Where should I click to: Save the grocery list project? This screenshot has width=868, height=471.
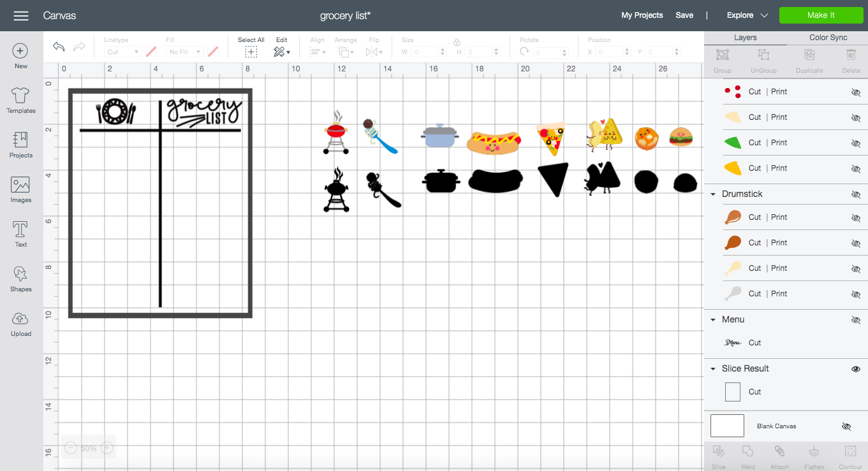[x=684, y=15]
